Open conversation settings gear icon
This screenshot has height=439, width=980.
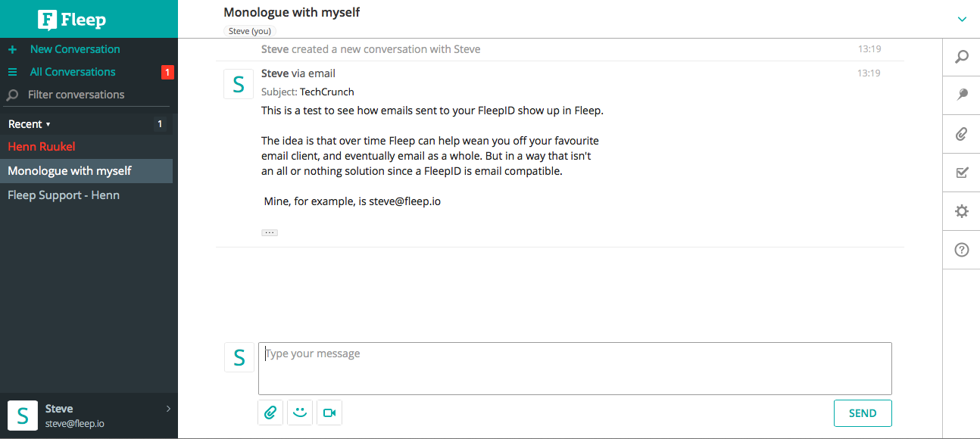(962, 211)
